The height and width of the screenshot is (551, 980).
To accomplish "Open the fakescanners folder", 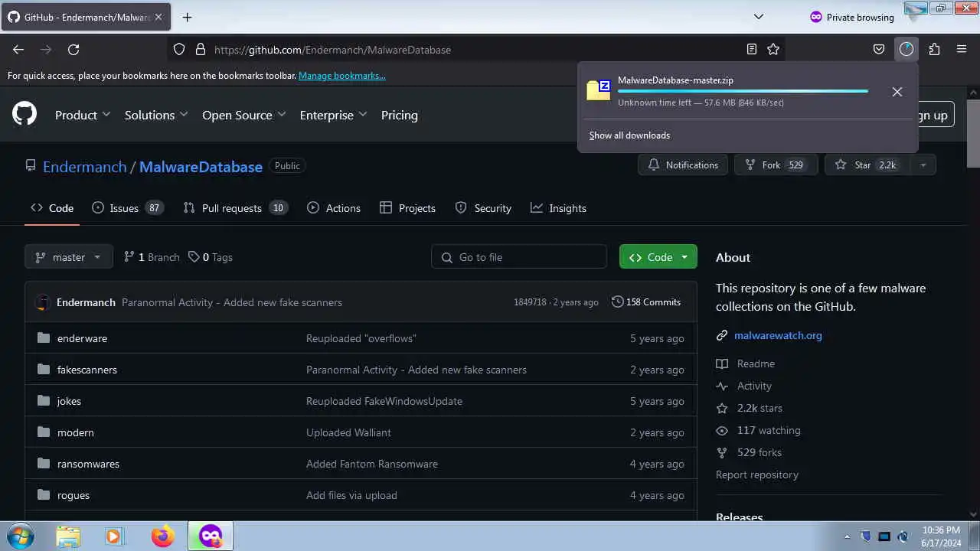I will tap(87, 370).
